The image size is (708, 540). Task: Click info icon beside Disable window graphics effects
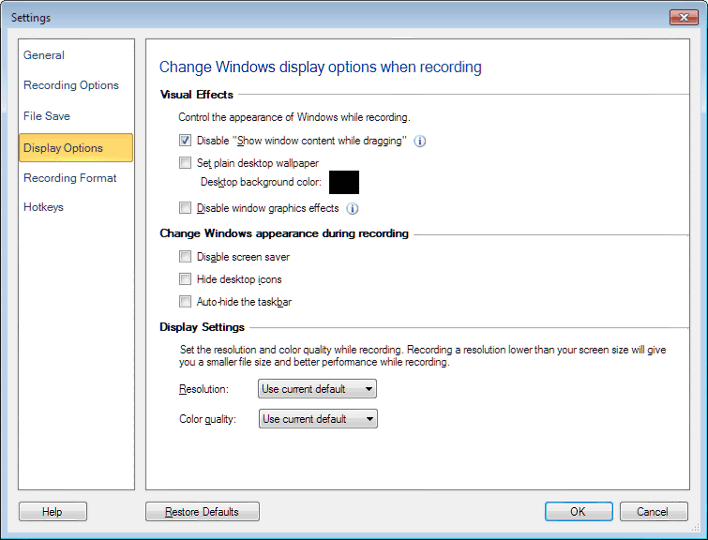point(352,209)
